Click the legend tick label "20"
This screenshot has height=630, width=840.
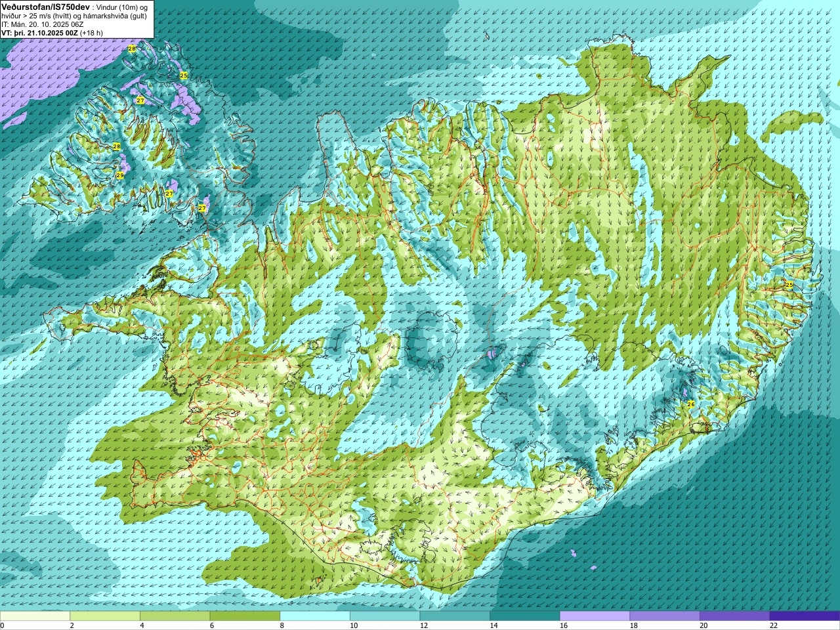point(703,625)
